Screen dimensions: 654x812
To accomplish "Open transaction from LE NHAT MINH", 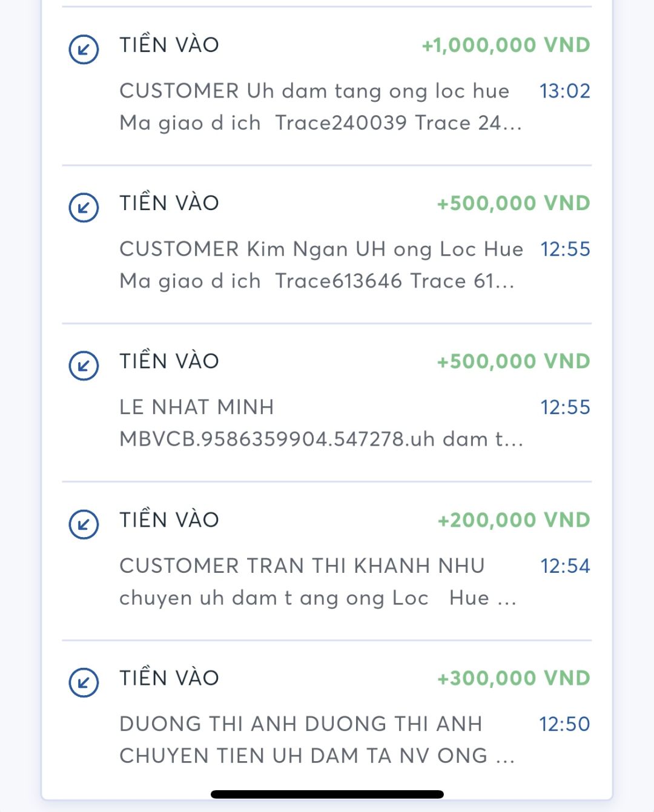I will point(197,407).
